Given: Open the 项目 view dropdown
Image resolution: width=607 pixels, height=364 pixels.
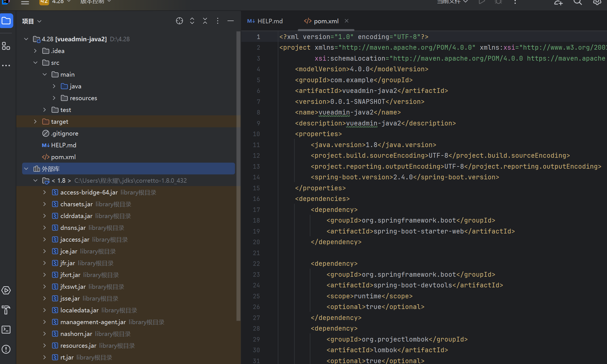Looking at the screenshot, I should point(32,21).
